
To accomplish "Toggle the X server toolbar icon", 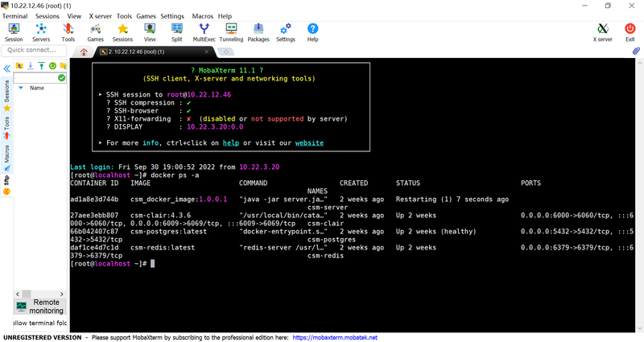I will pyautogui.click(x=602, y=32).
